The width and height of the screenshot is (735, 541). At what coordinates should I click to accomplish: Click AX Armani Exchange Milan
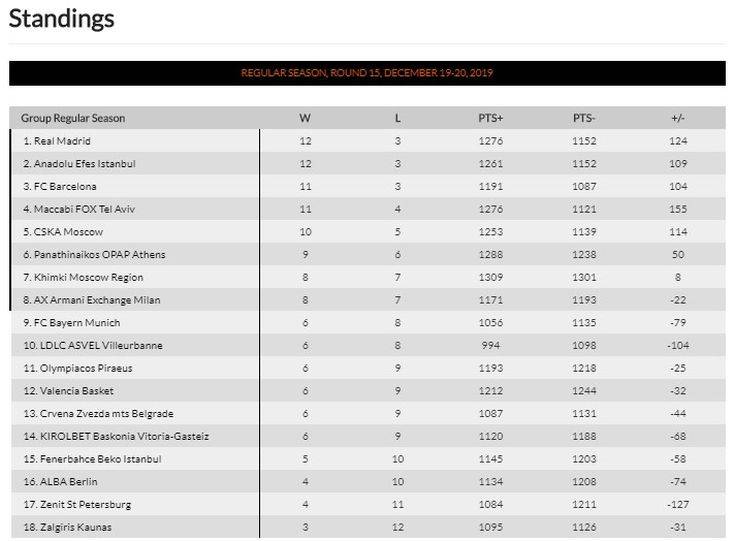coord(96,300)
